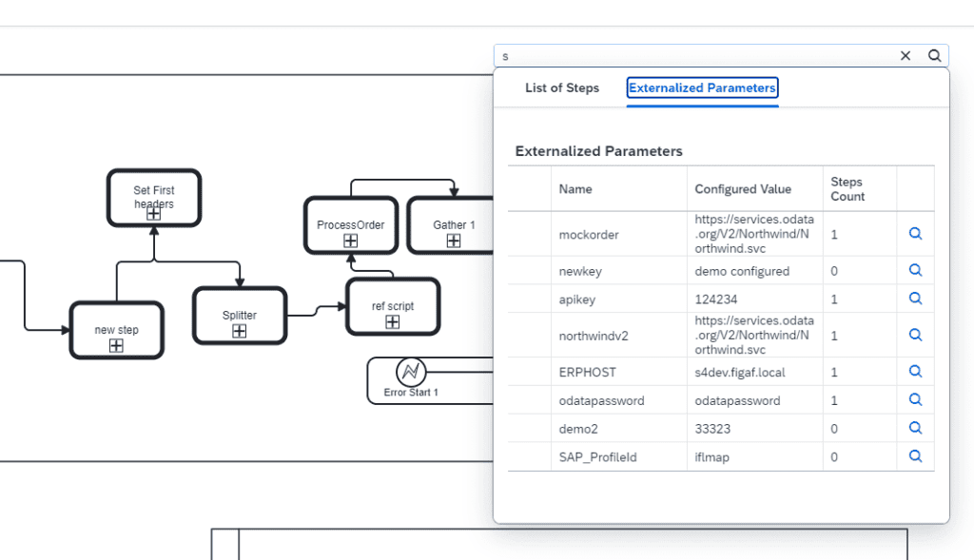The image size is (974, 560).
Task: Expand the Gather 1 step marker
Action: [x=454, y=241]
